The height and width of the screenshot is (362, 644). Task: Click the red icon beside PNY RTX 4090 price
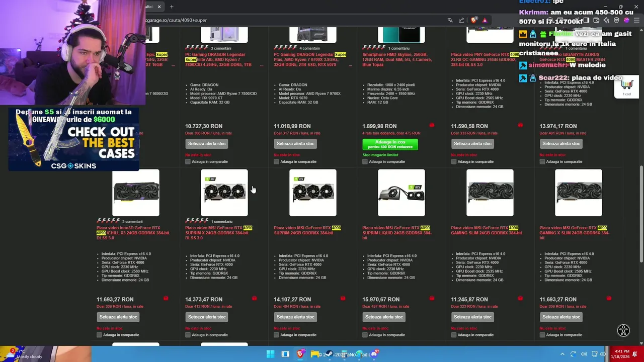520,125
